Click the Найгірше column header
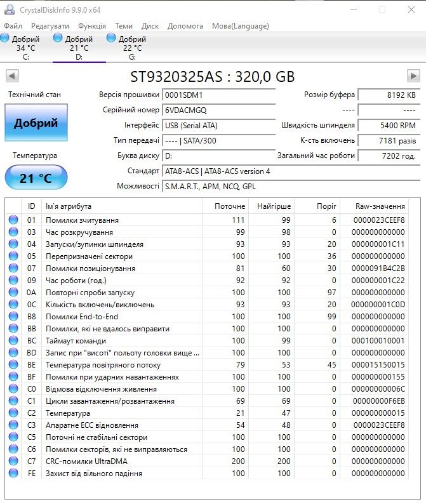Viewport: 426px width, 504px height. 272,206
